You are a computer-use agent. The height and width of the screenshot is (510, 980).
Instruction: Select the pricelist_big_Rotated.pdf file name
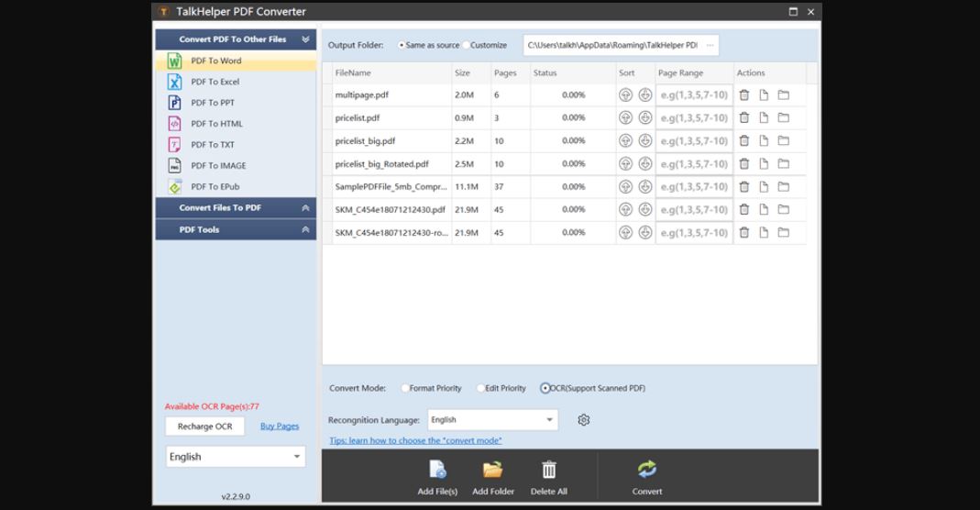[x=382, y=164]
